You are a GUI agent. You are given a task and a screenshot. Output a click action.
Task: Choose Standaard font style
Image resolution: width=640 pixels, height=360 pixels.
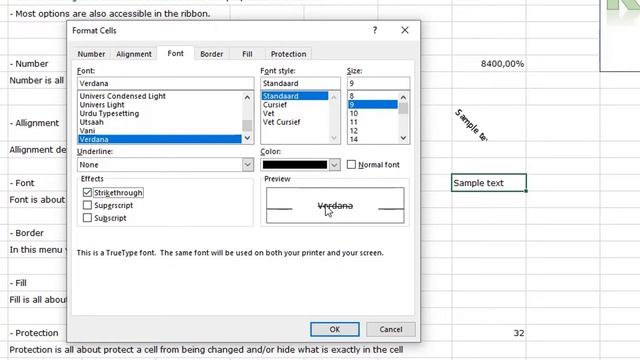tap(295, 96)
